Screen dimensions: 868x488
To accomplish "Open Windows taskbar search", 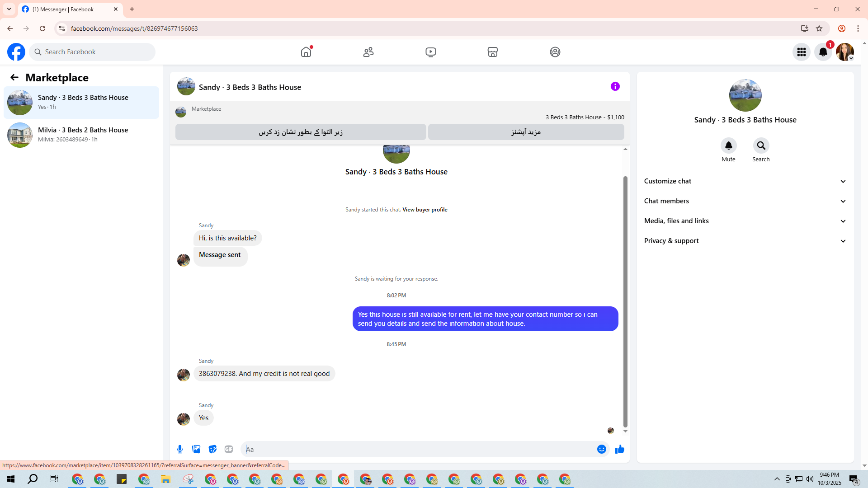I will pyautogui.click(x=33, y=479).
